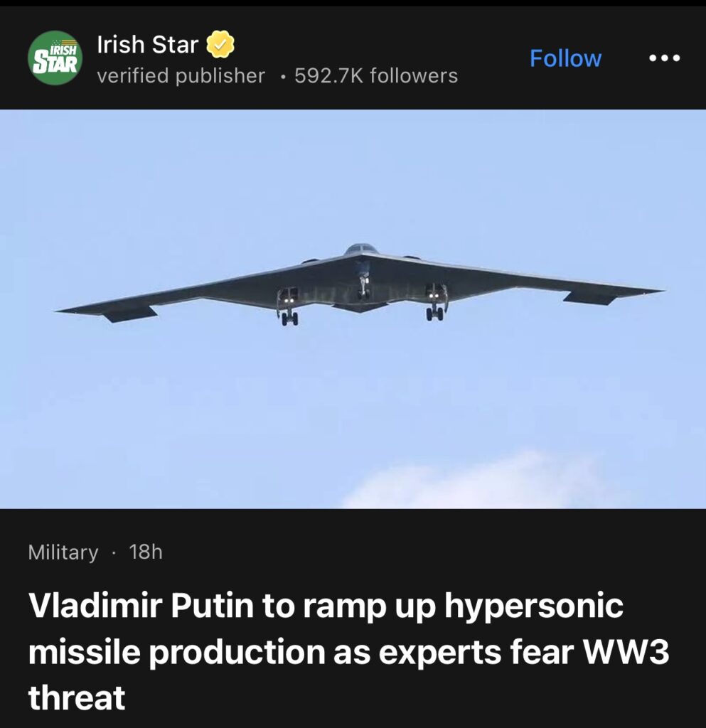This screenshot has height=728, width=706.
Task: Click the gold verified badge
Action: 220,45
